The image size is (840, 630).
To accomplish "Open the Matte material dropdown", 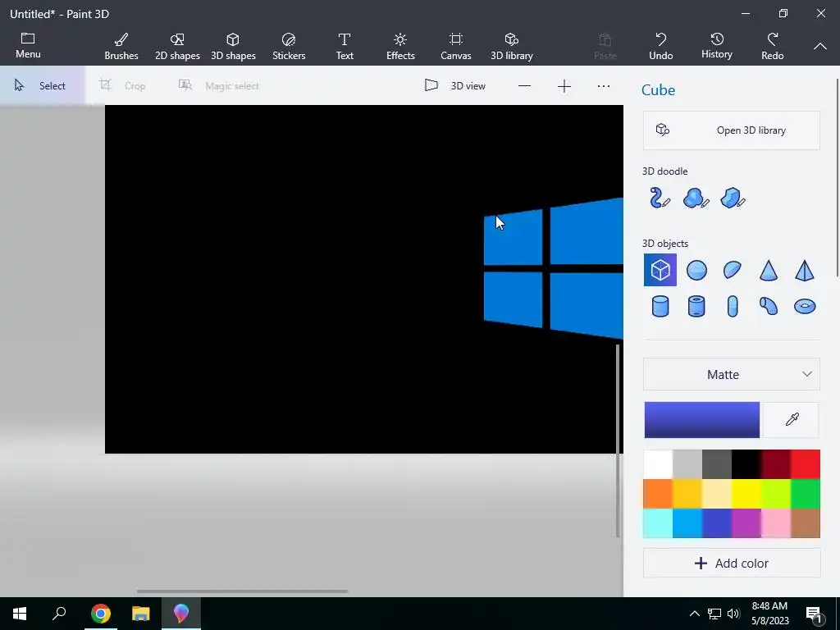I will [731, 374].
